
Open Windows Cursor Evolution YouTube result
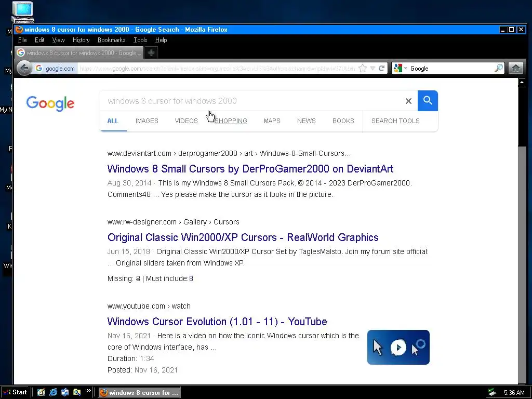click(x=217, y=321)
